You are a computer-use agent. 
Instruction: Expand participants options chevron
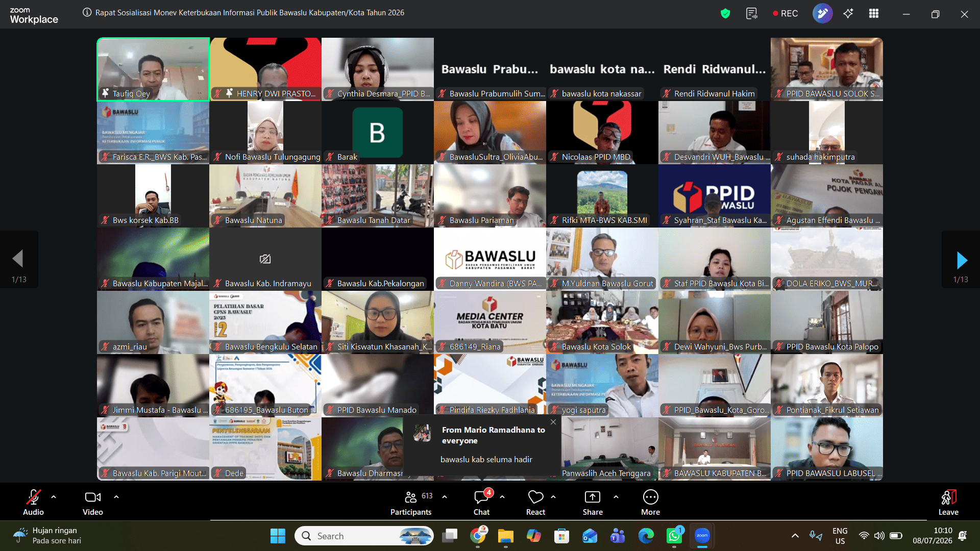click(445, 496)
